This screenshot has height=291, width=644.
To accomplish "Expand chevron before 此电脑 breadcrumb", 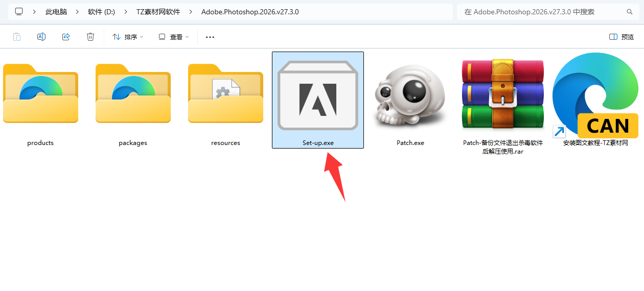I will coord(35,12).
